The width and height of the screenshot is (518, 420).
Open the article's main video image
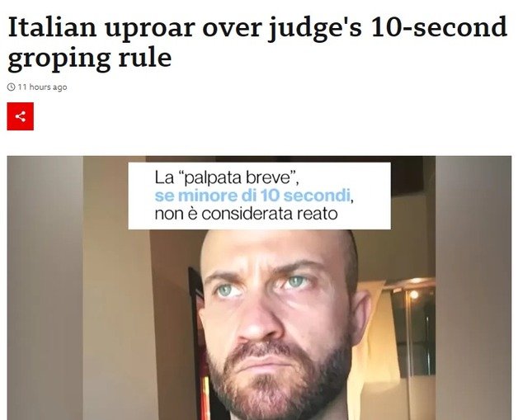coord(259,288)
